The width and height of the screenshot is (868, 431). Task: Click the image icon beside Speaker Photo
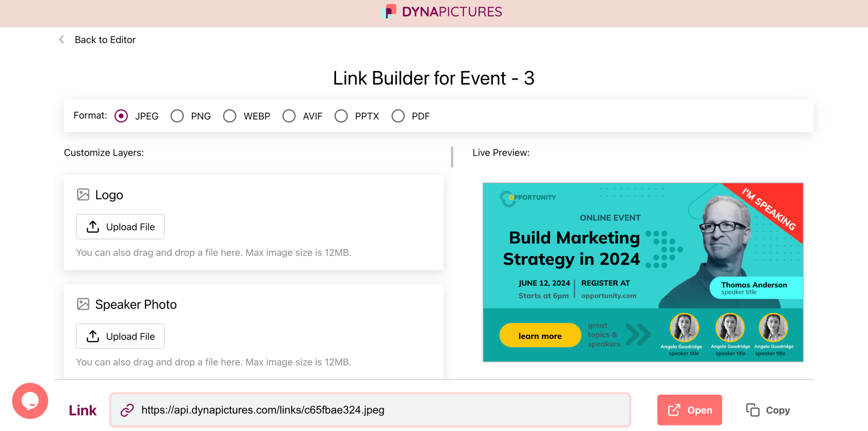(83, 304)
